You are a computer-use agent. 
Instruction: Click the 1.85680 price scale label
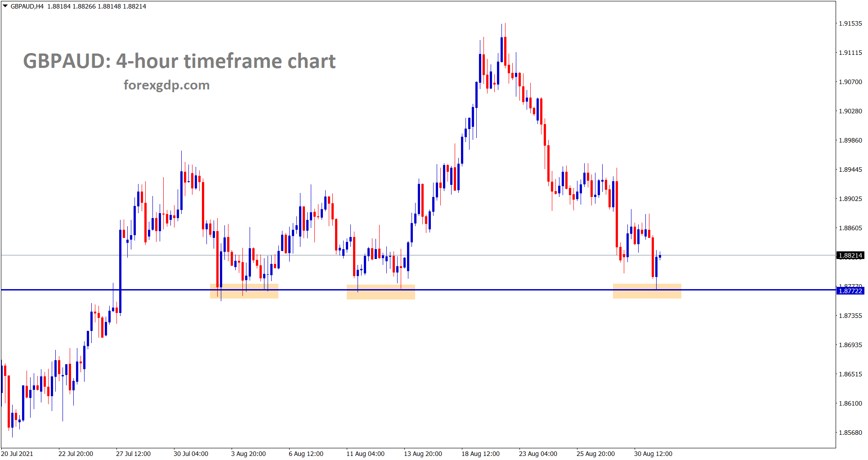[x=850, y=433]
